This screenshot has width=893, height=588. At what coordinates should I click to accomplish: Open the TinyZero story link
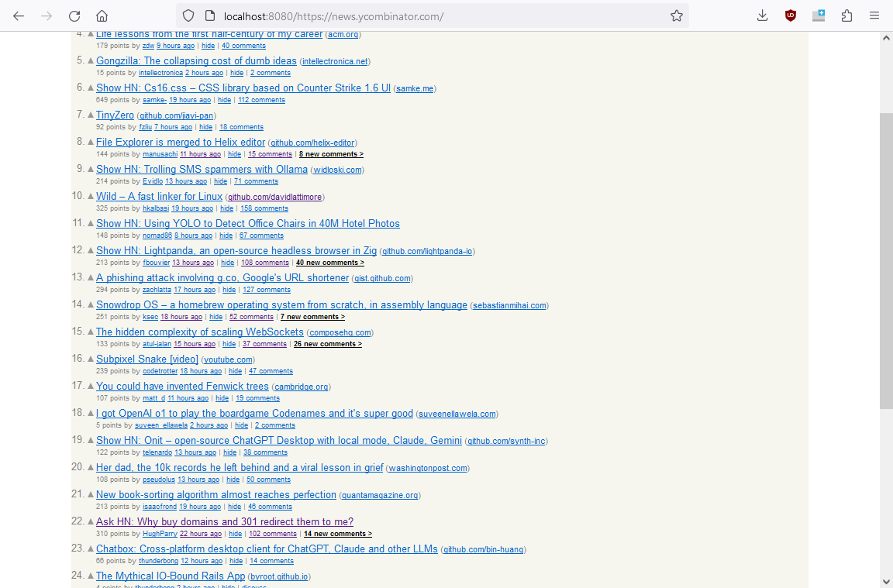[x=115, y=115]
